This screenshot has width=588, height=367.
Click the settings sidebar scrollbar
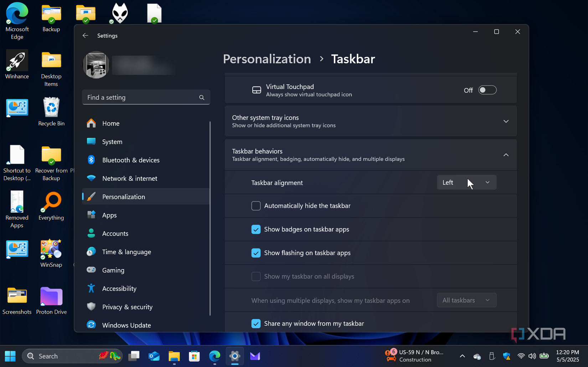pyautogui.click(x=210, y=218)
